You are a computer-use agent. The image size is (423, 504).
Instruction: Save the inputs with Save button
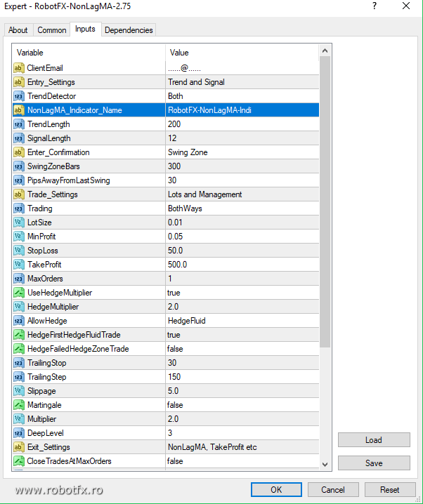[x=374, y=463]
